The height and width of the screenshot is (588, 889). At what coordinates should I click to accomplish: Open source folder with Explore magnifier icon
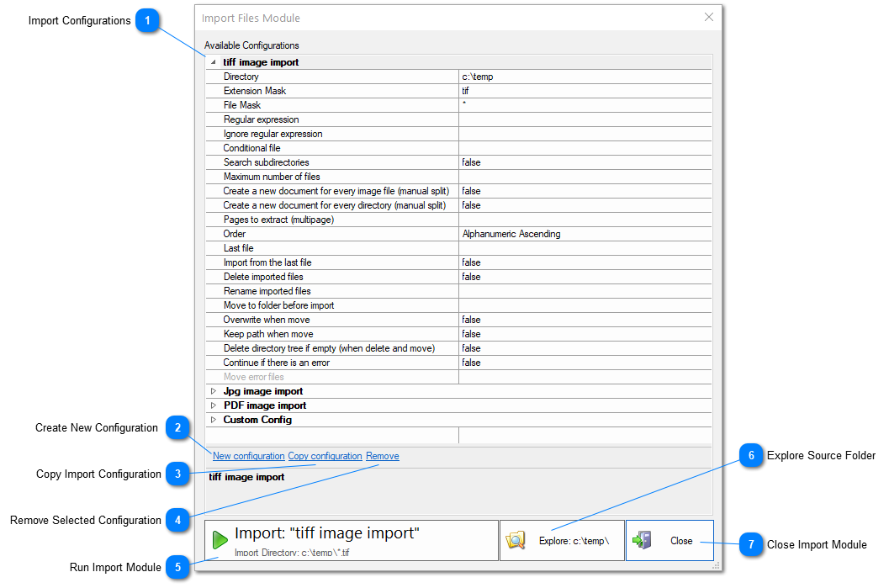tap(516, 540)
